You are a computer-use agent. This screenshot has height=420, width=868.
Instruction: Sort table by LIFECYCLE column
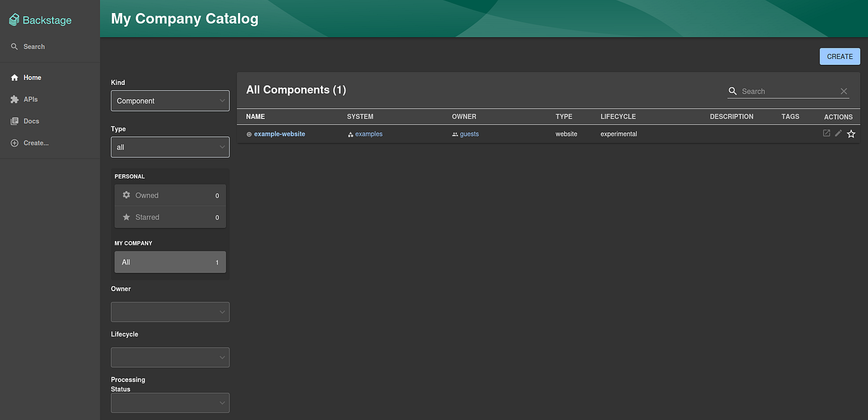[618, 116]
